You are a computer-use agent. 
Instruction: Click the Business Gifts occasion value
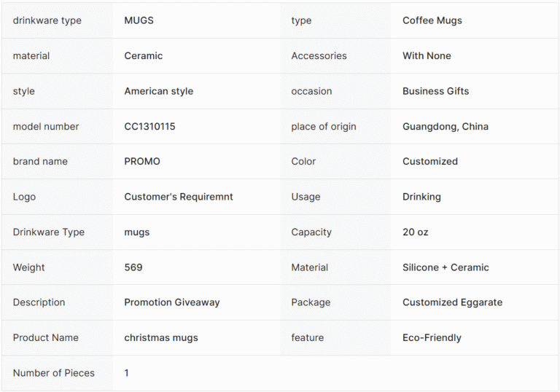coord(435,91)
